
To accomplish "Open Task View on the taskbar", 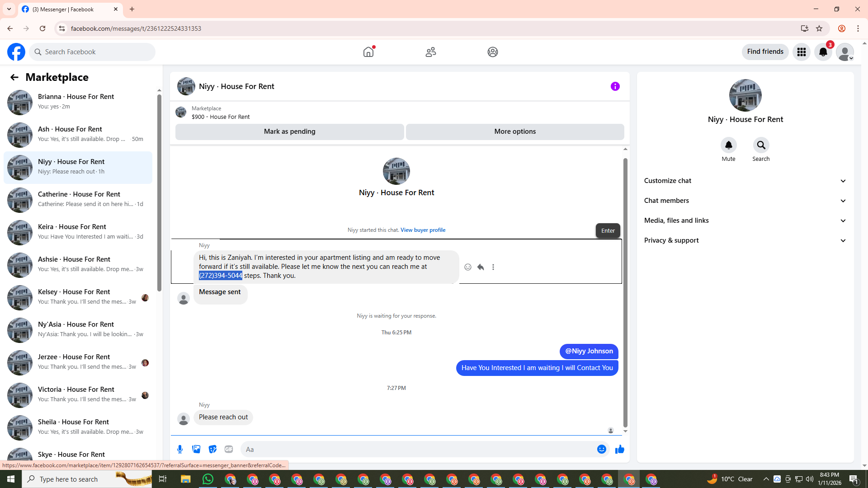I will (x=163, y=479).
